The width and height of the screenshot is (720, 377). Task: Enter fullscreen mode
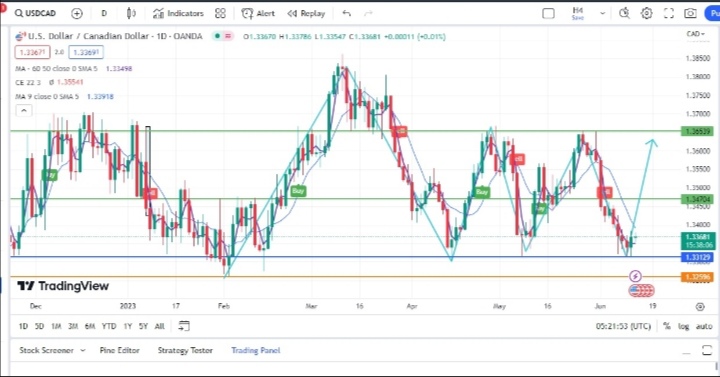[669, 13]
